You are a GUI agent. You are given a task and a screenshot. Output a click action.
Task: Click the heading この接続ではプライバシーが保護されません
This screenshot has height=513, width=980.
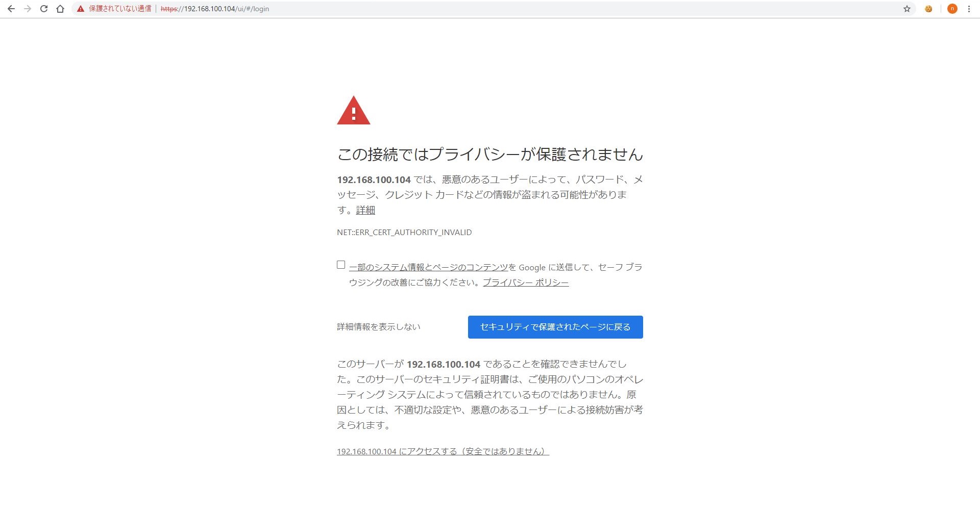coord(490,154)
